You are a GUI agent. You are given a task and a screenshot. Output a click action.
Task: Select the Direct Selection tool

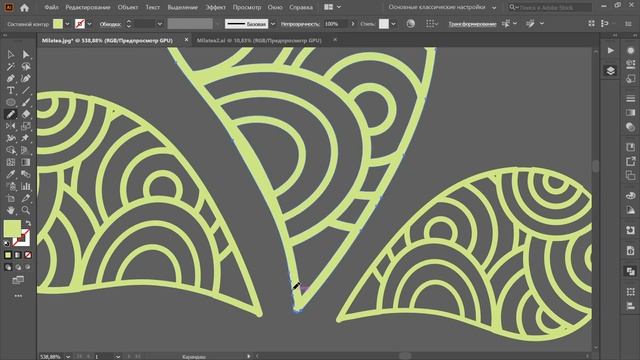[26, 54]
